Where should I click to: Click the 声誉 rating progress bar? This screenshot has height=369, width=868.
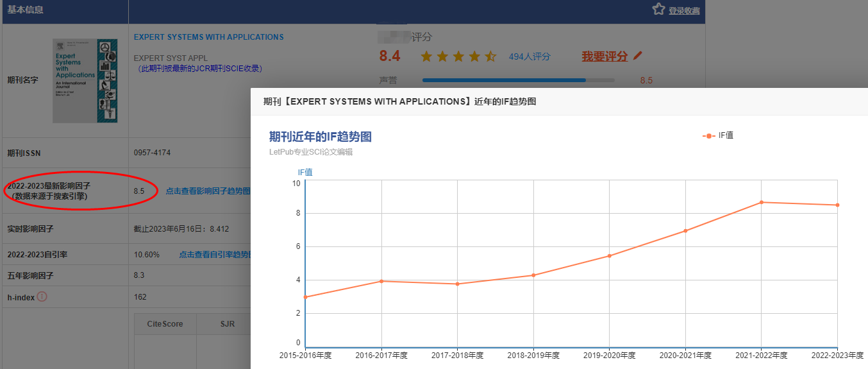(x=518, y=80)
